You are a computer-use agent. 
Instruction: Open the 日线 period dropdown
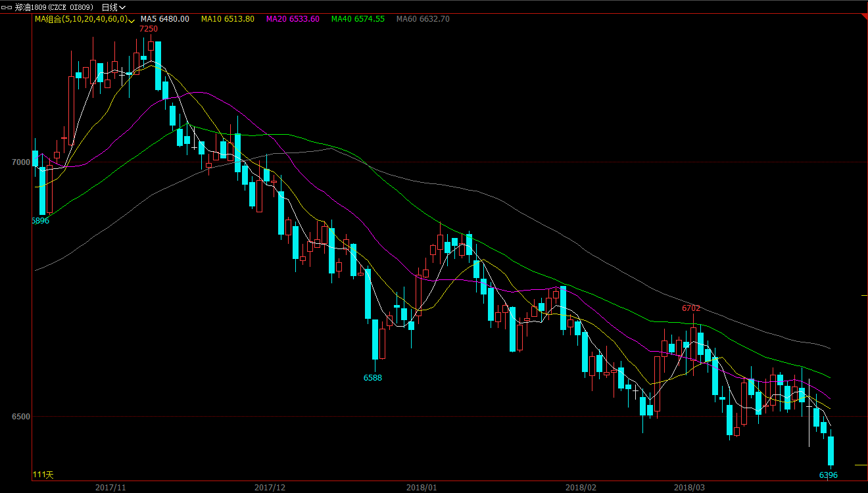pyautogui.click(x=114, y=7)
